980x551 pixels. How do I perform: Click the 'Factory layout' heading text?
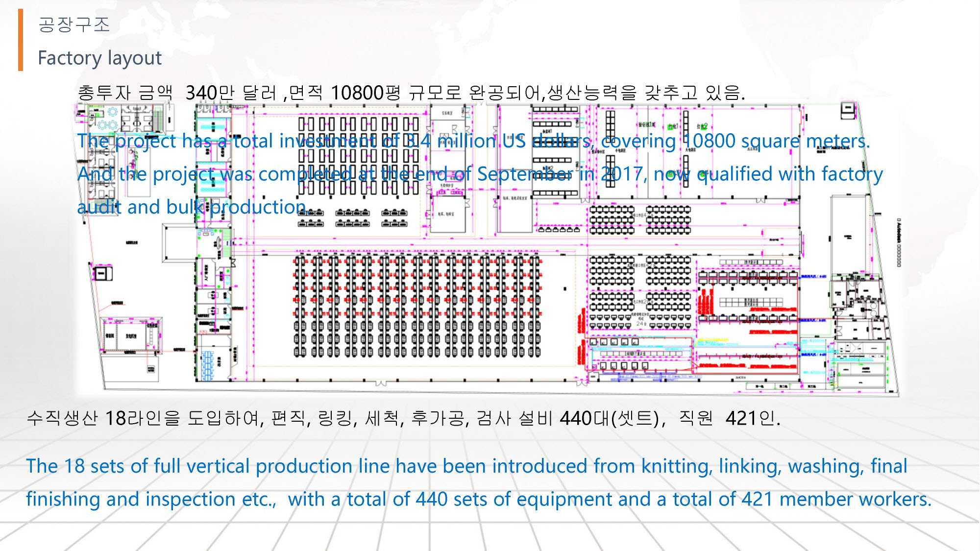coord(99,58)
